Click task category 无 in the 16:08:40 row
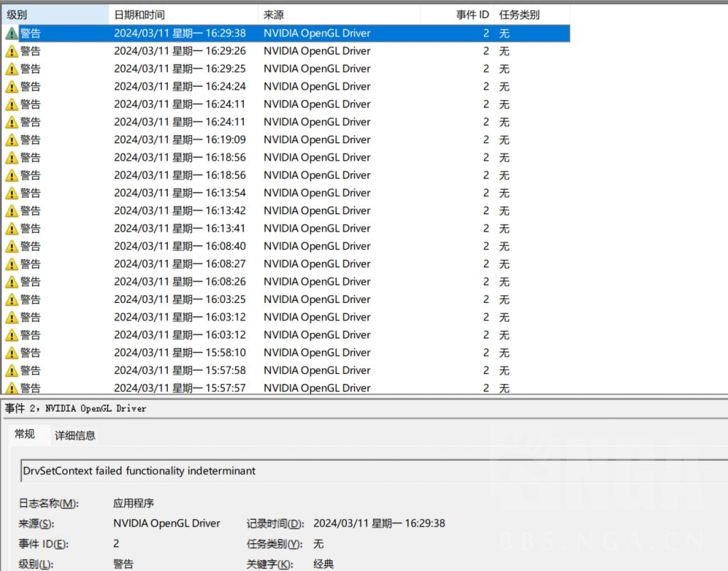728x571 pixels. (504, 246)
